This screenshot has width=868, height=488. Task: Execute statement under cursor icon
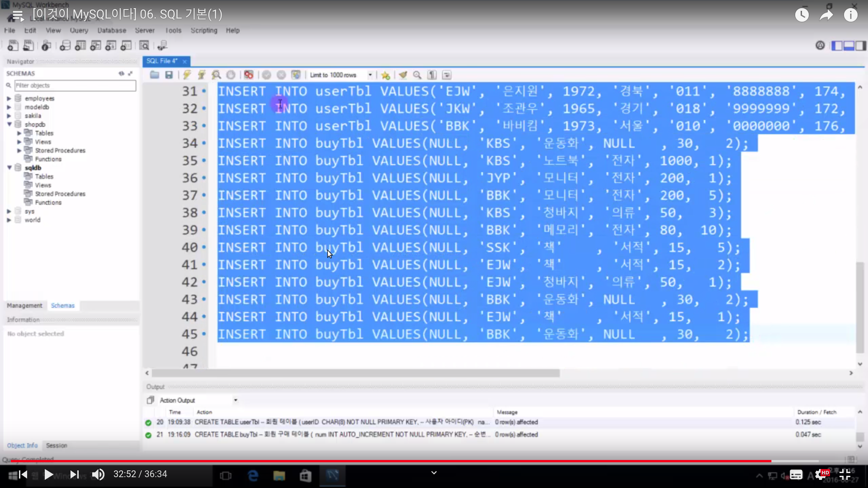point(202,75)
